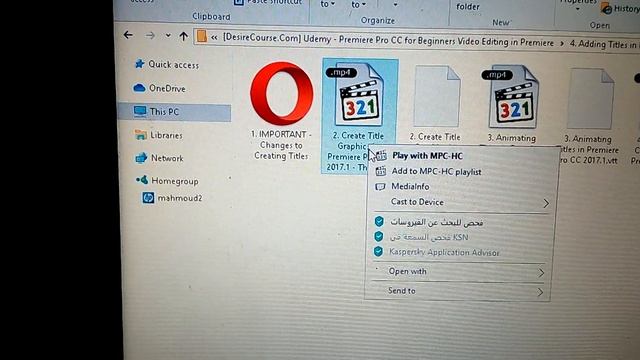Click the This PC monitor icon
Screen dimensions: 640x360
tap(140, 111)
